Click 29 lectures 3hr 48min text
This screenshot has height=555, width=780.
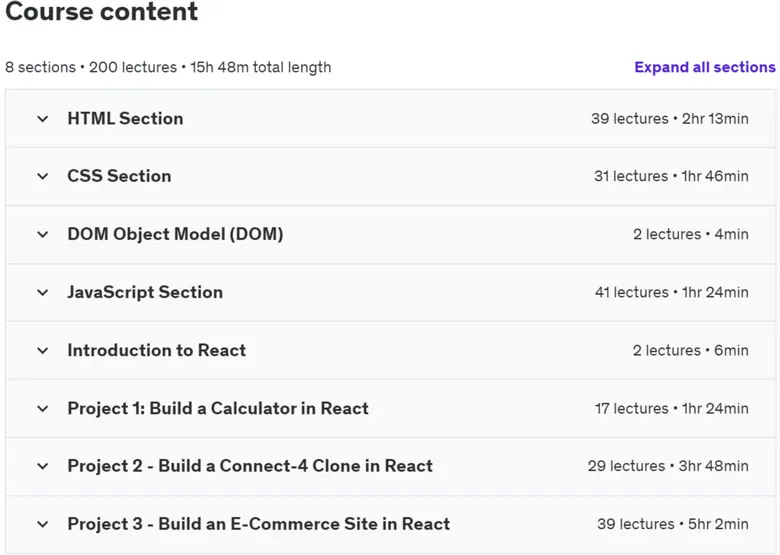[x=668, y=466]
